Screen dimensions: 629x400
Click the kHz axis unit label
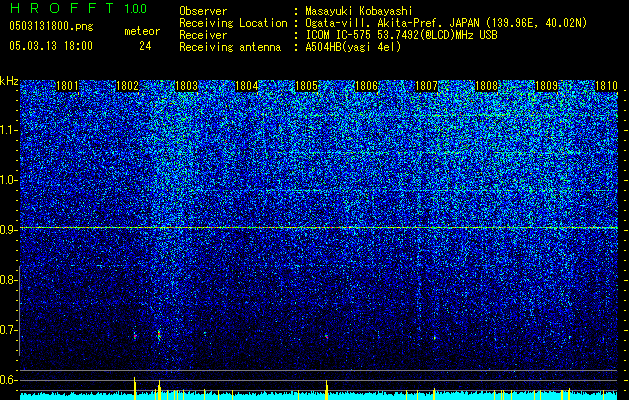click(x=9, y=81)
